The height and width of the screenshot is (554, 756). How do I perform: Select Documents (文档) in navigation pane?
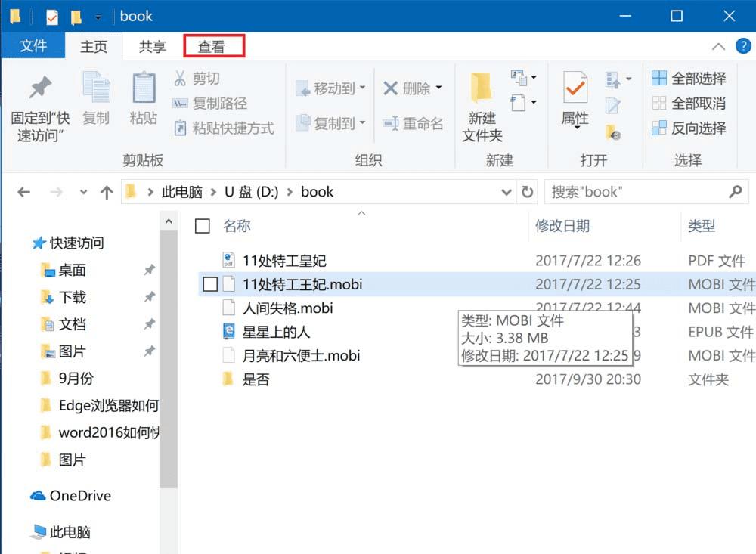tap(64, 324)
